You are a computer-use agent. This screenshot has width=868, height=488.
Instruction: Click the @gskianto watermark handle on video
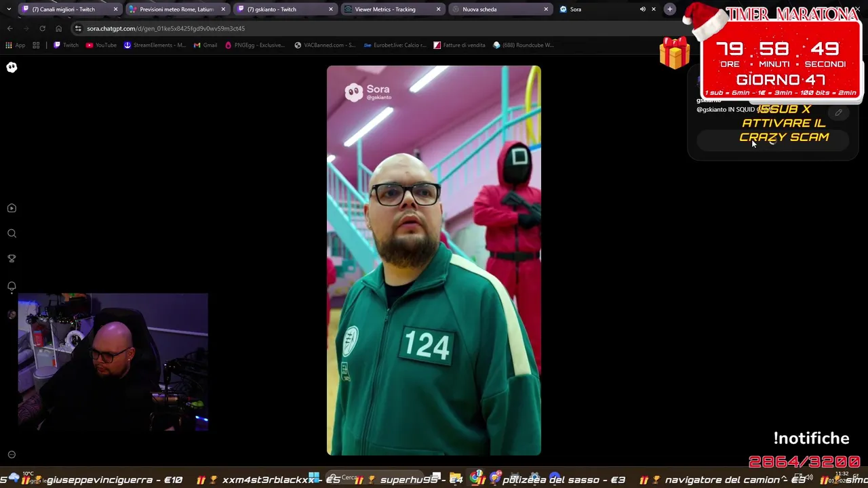click(379, 98)
